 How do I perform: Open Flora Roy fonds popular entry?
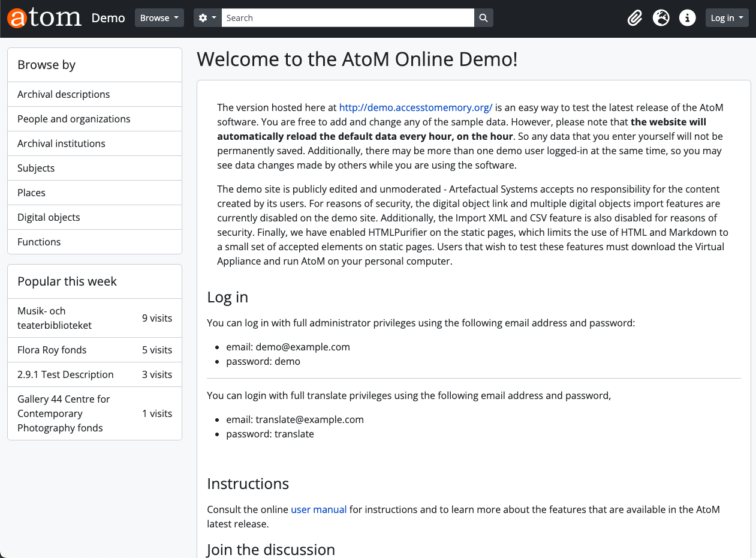tap(52, 350)
